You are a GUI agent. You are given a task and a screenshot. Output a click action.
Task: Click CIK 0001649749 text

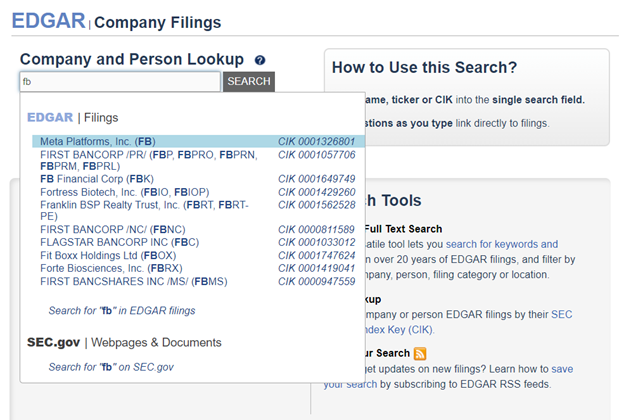pyautogui.click(x=316, y=179)
